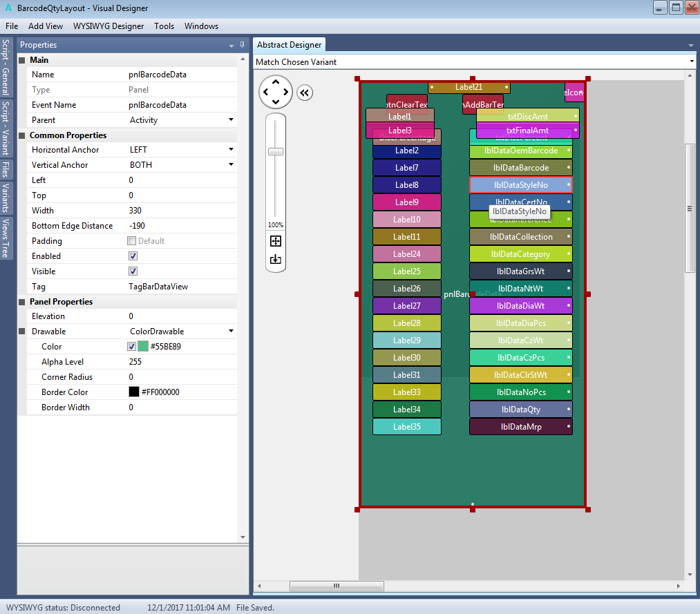Select the lblDataMrp label in designer

520,427
